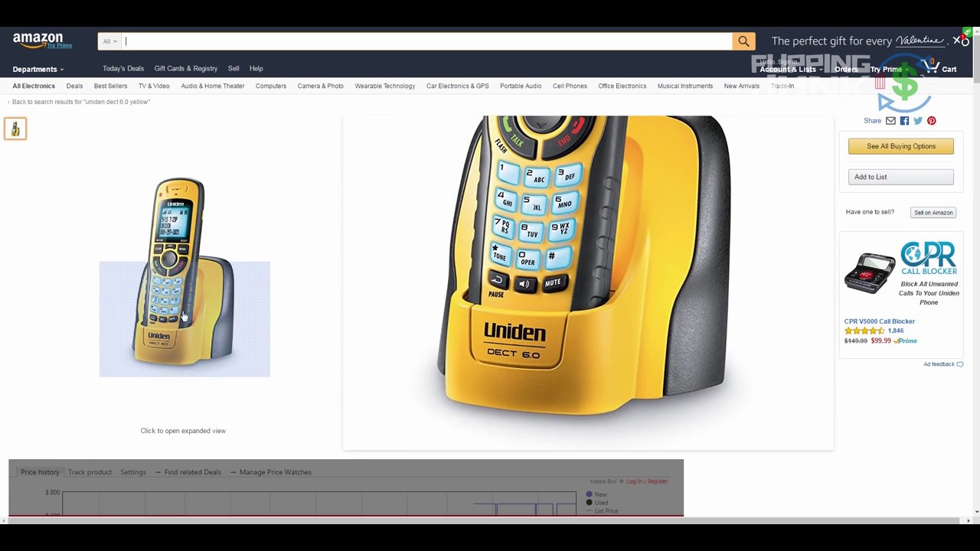Open the Help page link
The height and width of the screenshot is (551, 980).
click(256, 69)
